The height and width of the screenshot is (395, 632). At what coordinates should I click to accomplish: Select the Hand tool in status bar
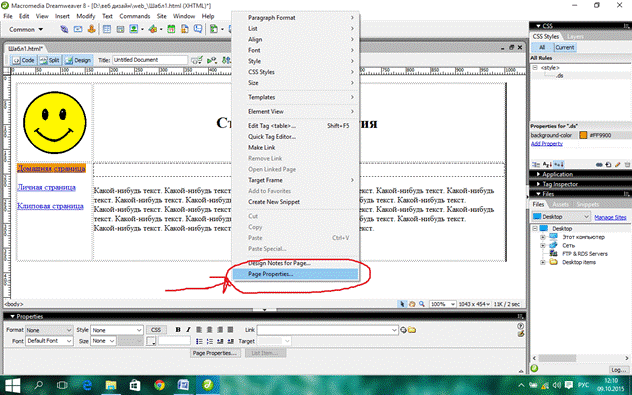pos(412,304)
